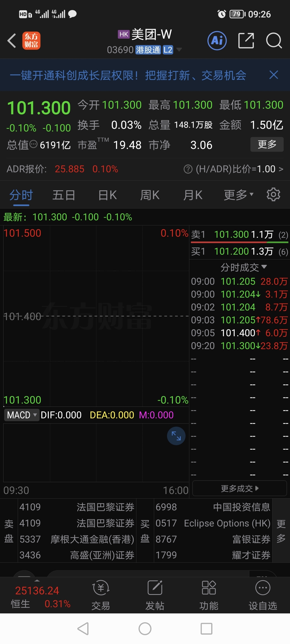Tap the L2 badge
Image resolution: width=290 pixels, height=644 pixels.
(168, 50)
